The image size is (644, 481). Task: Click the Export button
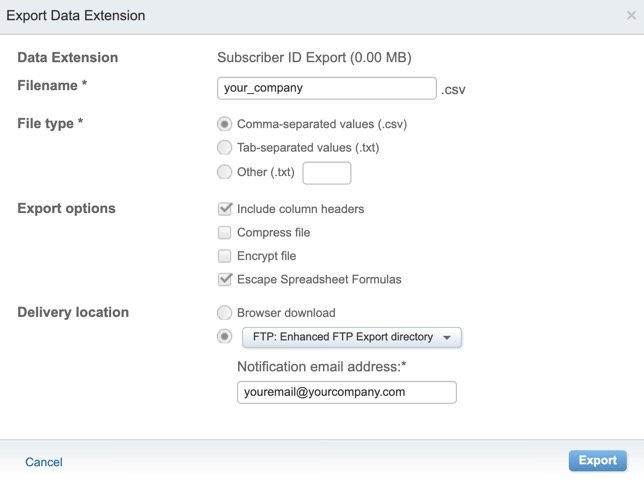(x=598, y=460)
